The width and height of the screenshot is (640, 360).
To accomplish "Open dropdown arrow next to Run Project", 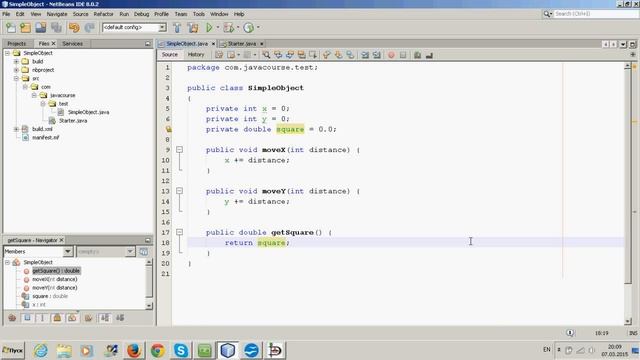I will coord(218,27).
